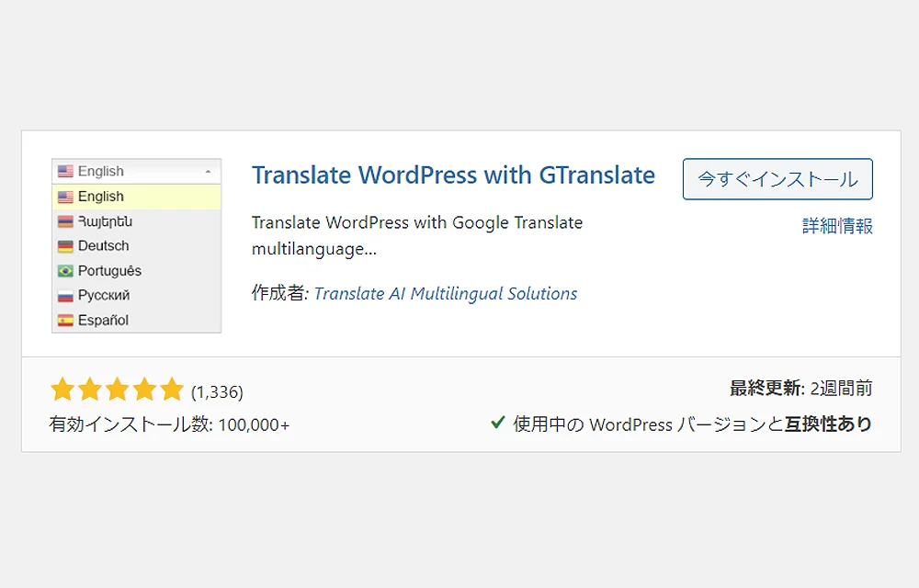Click the 最終更新: 2週間前 text
Image resolution: width=919 pixels, height=588 pixels.
pyautogui.click(x=801, y=388)
